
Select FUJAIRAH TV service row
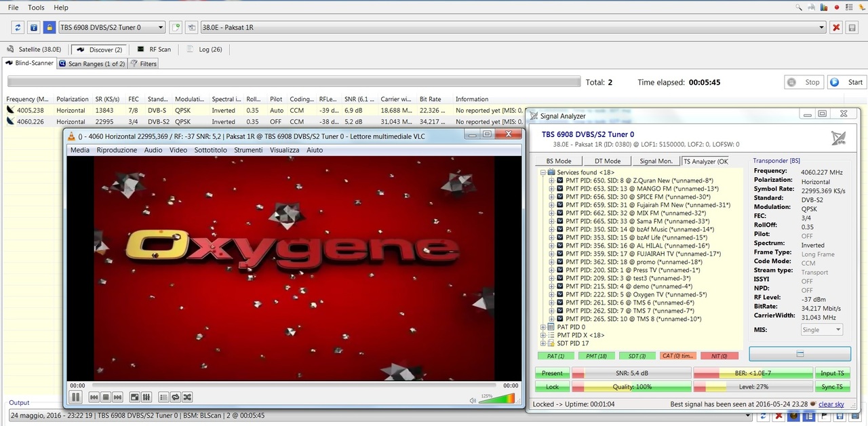click(643, 254)
